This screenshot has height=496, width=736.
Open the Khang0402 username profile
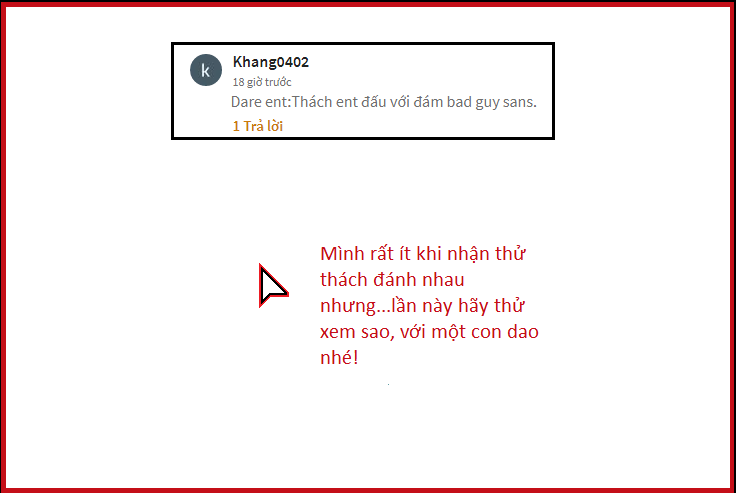[270, 62]
